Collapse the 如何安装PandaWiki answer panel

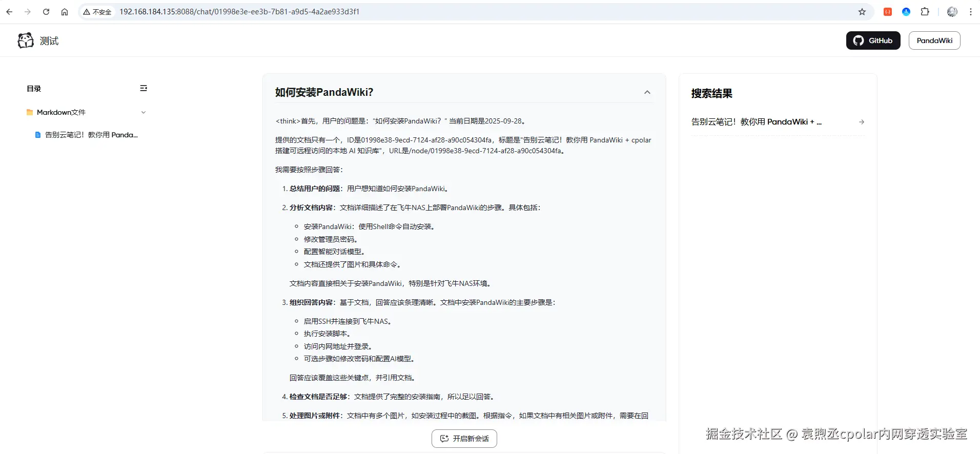click(647, 92)
